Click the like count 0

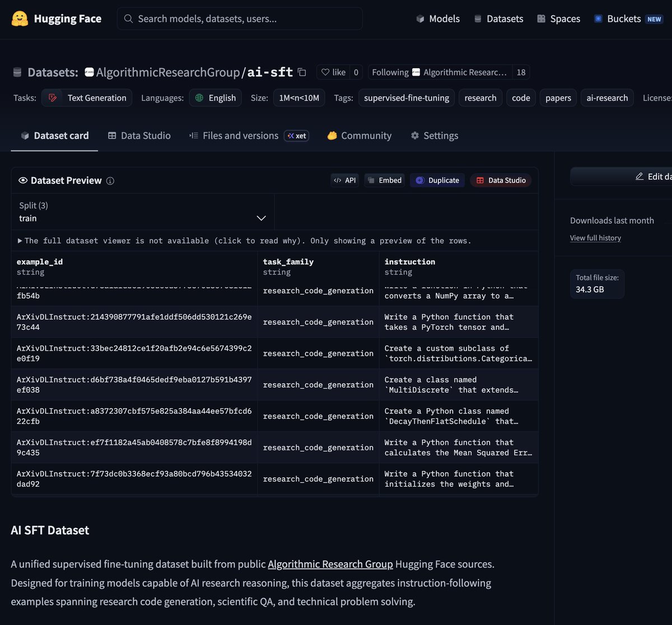click(356, 72)
